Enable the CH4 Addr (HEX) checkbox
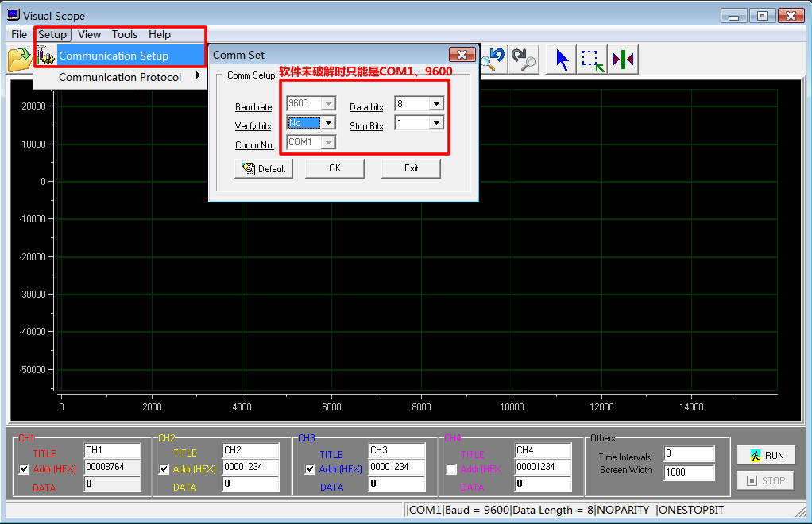 click(x=452, y=469)
